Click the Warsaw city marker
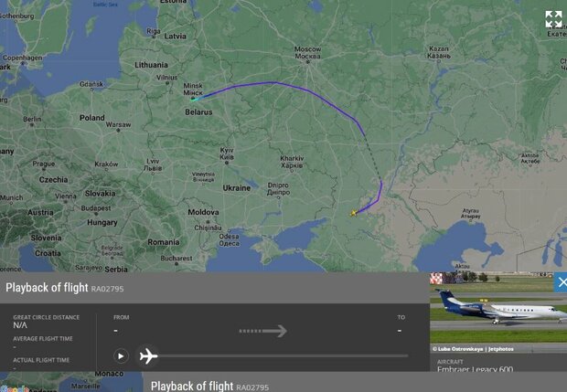567x392 pixels. pos(118,130)
